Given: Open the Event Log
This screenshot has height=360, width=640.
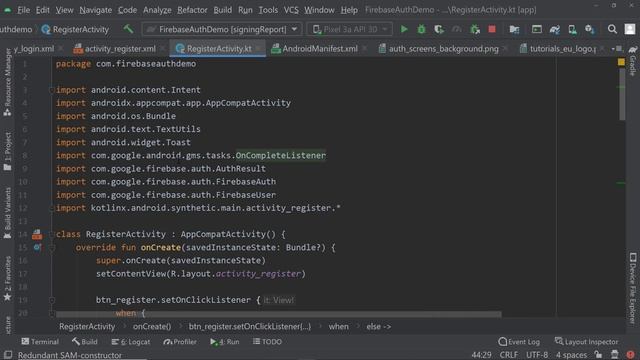Looking at the screenshot, I should coord(519,342).
